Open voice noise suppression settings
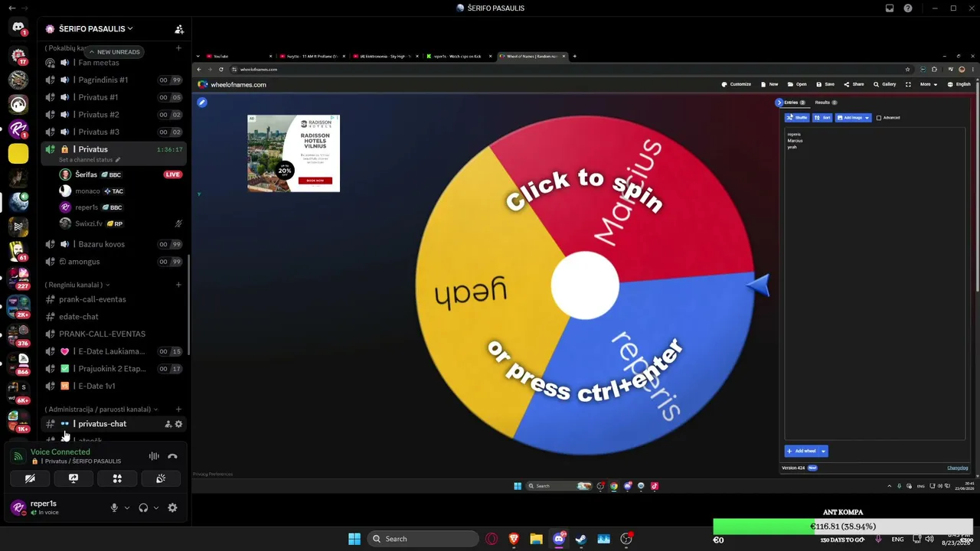This screenshot has width=980, height=551. pyautogui.click(x=154, y=456)
